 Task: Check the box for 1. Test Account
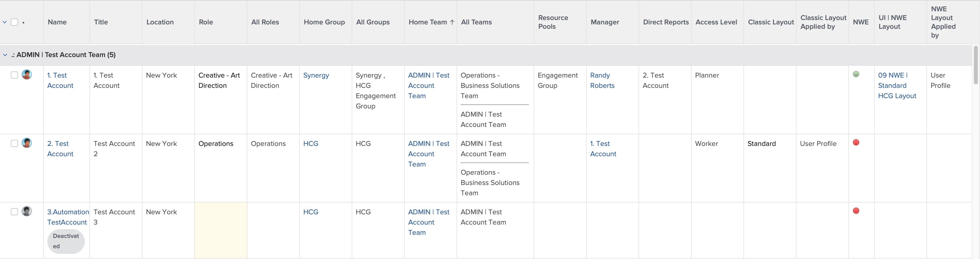tap(14, 75)
